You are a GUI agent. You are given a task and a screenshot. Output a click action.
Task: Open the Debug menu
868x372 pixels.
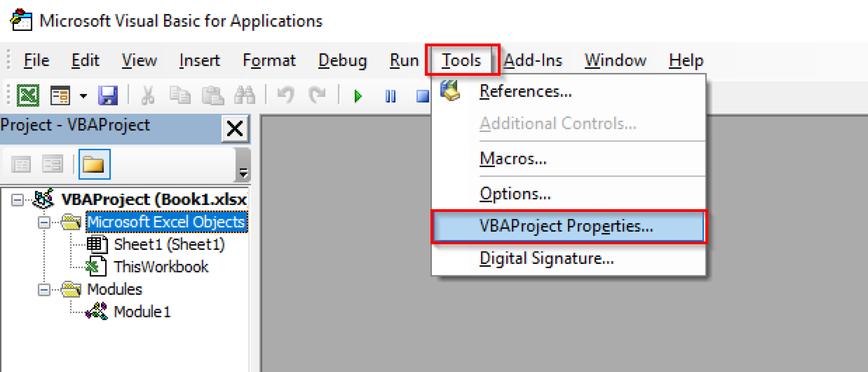click(x=342, y=60)
